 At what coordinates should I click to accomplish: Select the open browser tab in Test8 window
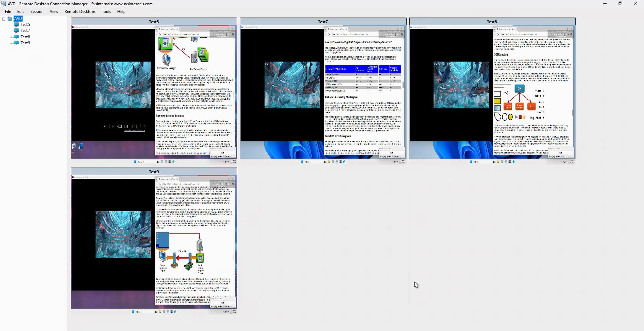(507, 29)
